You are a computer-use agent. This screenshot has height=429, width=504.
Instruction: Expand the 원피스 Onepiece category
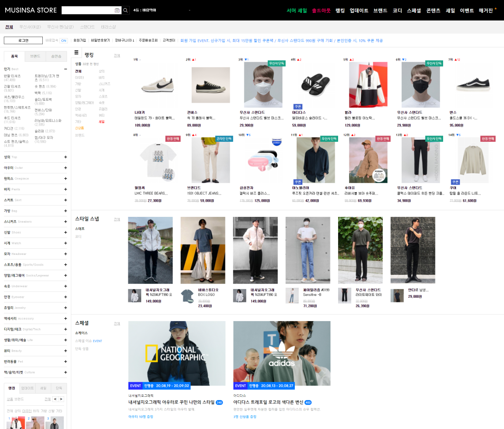[x=66, y=178]
